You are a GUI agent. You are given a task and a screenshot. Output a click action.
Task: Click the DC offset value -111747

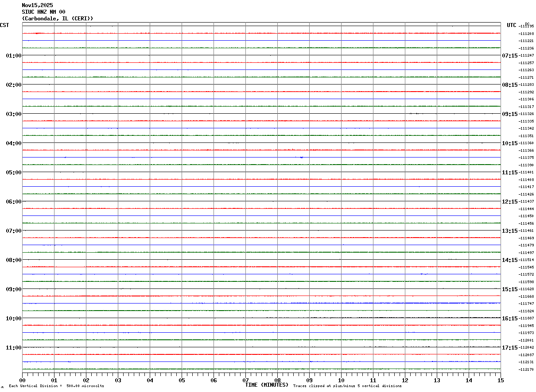pos(526,304)
